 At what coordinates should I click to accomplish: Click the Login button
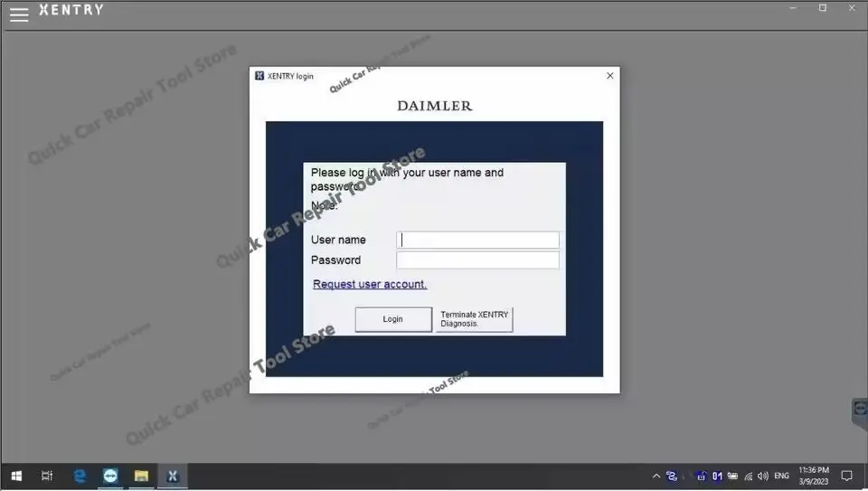click(393, 319)
